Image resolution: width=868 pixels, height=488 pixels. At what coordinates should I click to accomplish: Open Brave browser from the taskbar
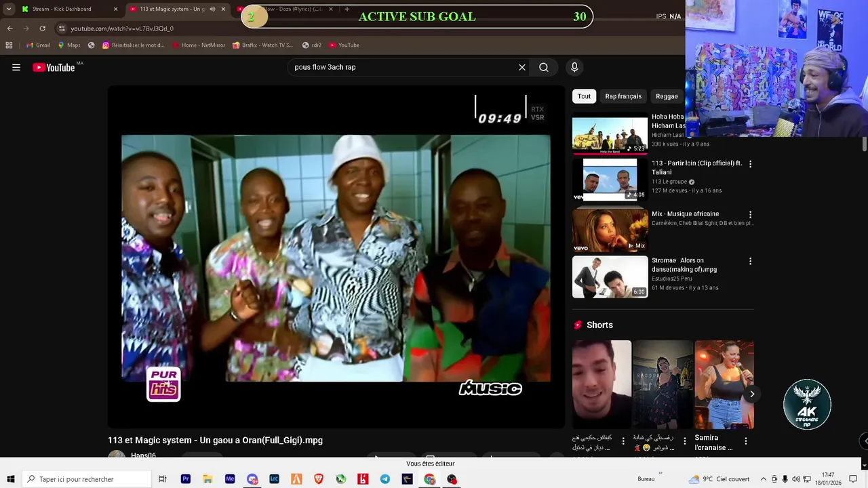click(319, 479)
